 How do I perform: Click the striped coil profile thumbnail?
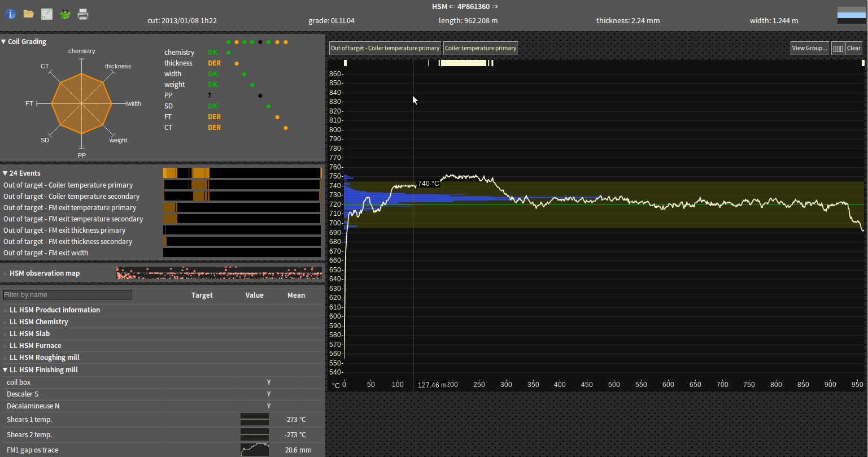[851, 15]
